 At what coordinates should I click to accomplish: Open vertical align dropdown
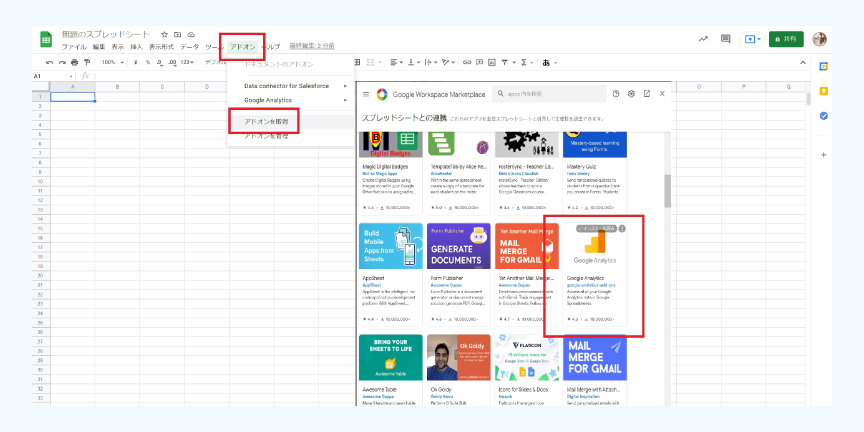click(413, 62)
